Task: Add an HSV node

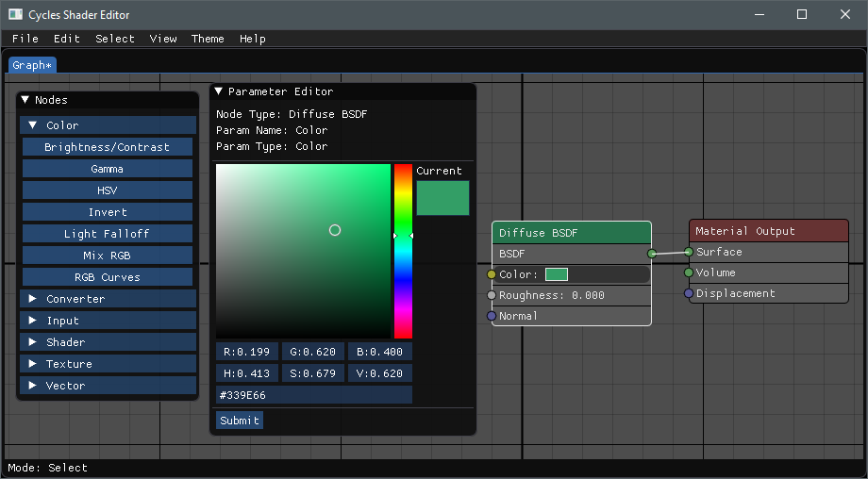Action: (108, 190)
